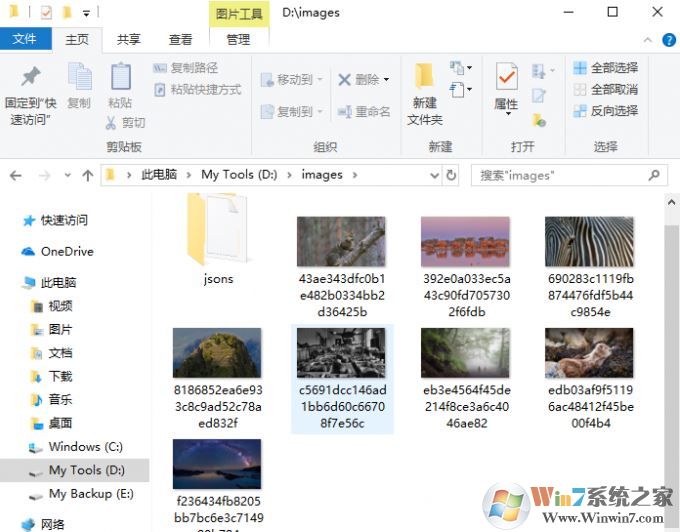Select the foggy forest image eb3e4564f45de

466,379
